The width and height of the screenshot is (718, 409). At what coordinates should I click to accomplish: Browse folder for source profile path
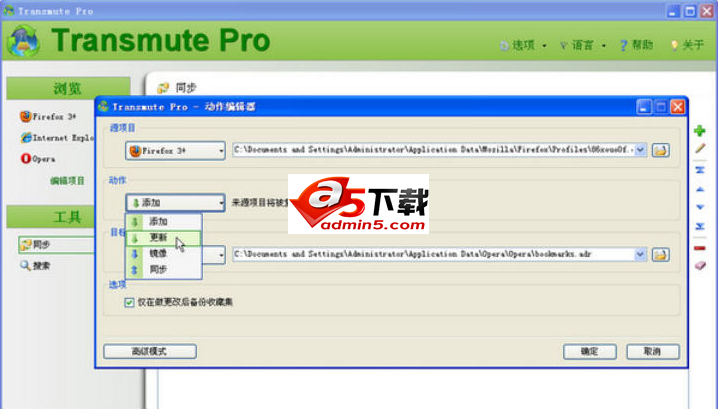click(660, 150)
